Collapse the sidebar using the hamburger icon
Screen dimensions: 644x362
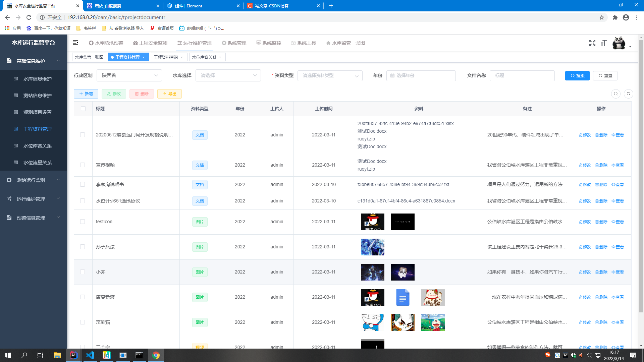pyautogui.click(x=75, y=43)
